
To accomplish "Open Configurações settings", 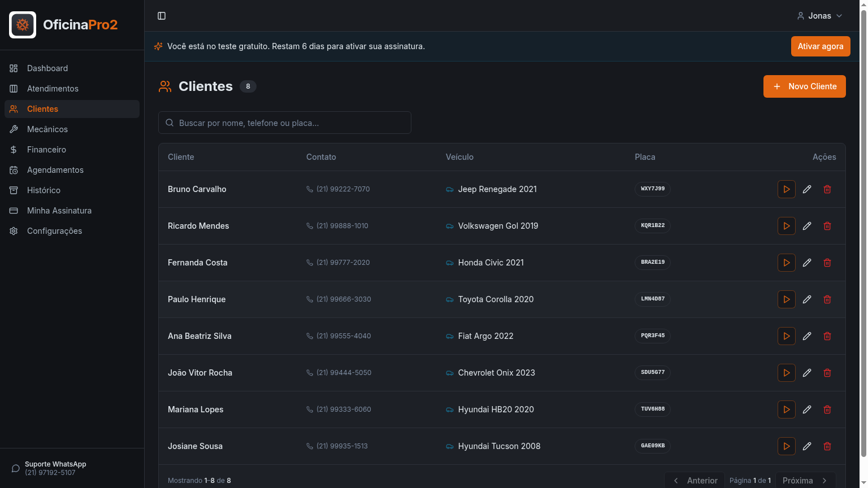I will [x=72, y=231].
